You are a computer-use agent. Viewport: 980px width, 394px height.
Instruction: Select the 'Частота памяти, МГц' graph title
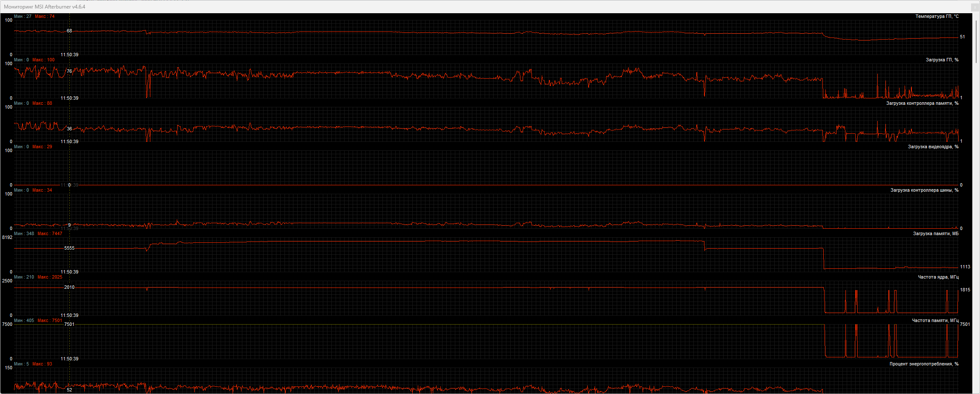[x=935, y=321]
